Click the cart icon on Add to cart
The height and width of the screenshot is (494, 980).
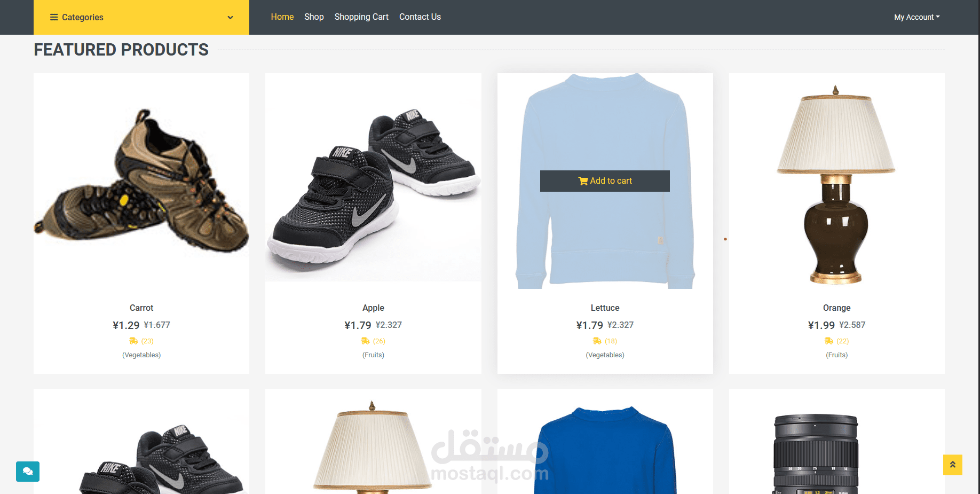tap(583, 181)
